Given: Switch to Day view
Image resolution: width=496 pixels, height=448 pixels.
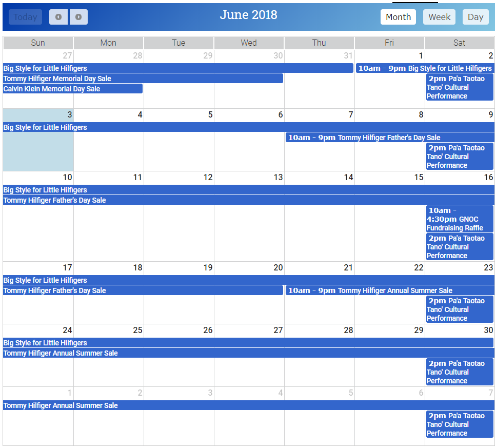Looking at the screenshot, I should tap(475, 17).
